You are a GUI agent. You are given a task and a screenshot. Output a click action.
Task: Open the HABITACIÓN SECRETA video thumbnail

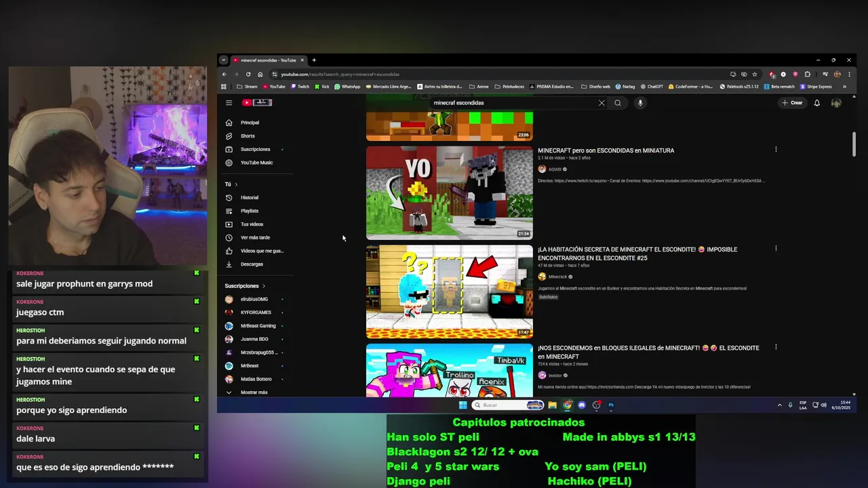click(450, 291)
